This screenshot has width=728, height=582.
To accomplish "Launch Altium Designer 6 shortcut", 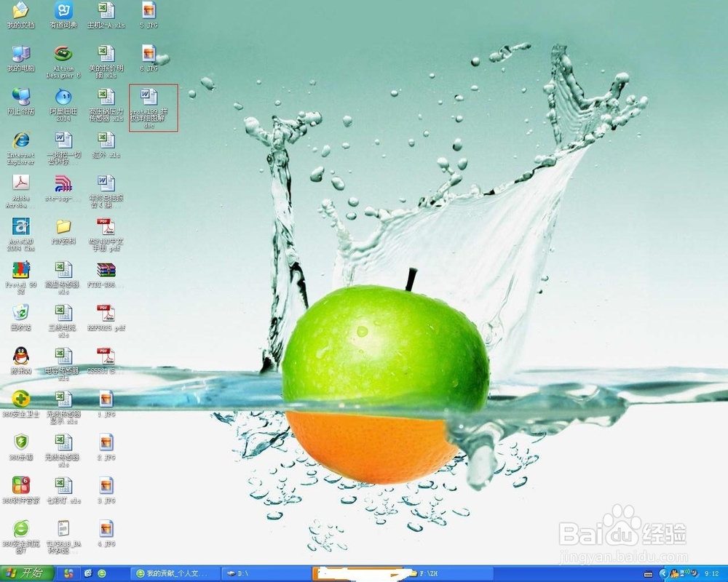I will point(63,62).
